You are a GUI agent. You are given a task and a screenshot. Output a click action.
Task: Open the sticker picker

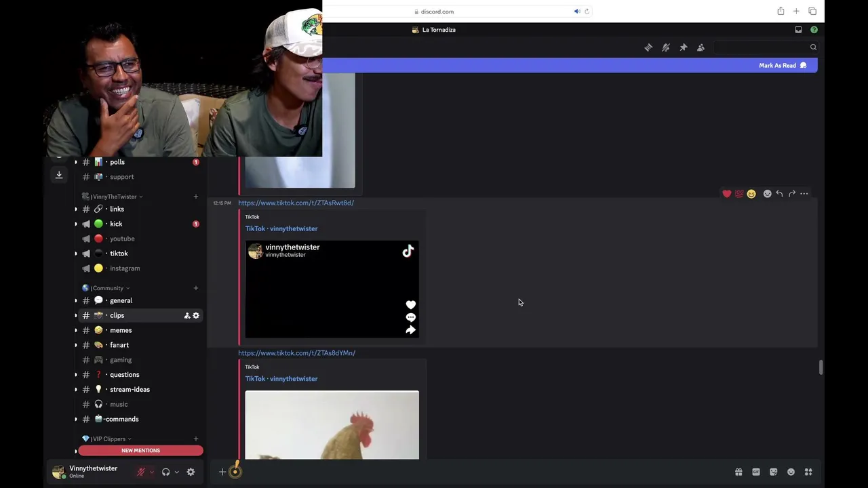(773, 472)
